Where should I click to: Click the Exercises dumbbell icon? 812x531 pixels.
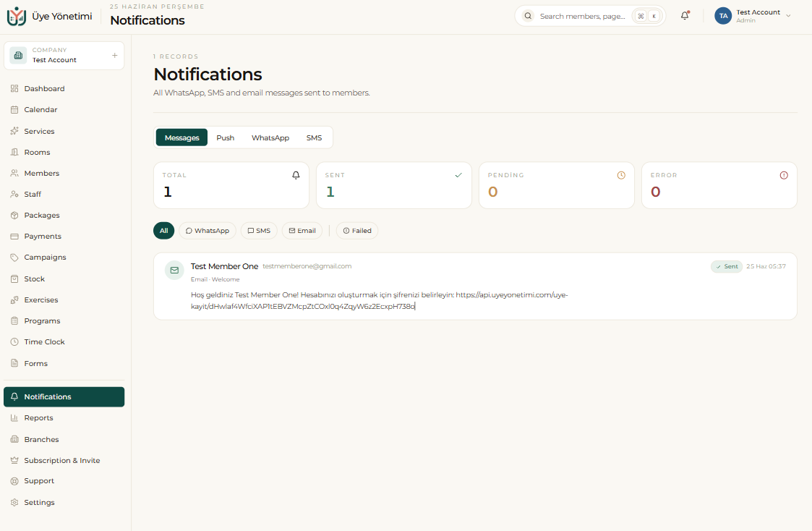[14, 300]
